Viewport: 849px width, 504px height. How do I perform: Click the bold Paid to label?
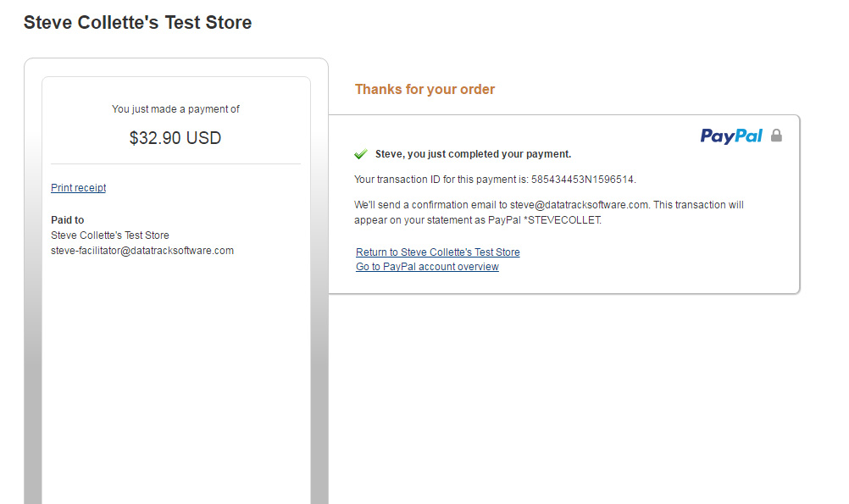(x=68, y=219)
